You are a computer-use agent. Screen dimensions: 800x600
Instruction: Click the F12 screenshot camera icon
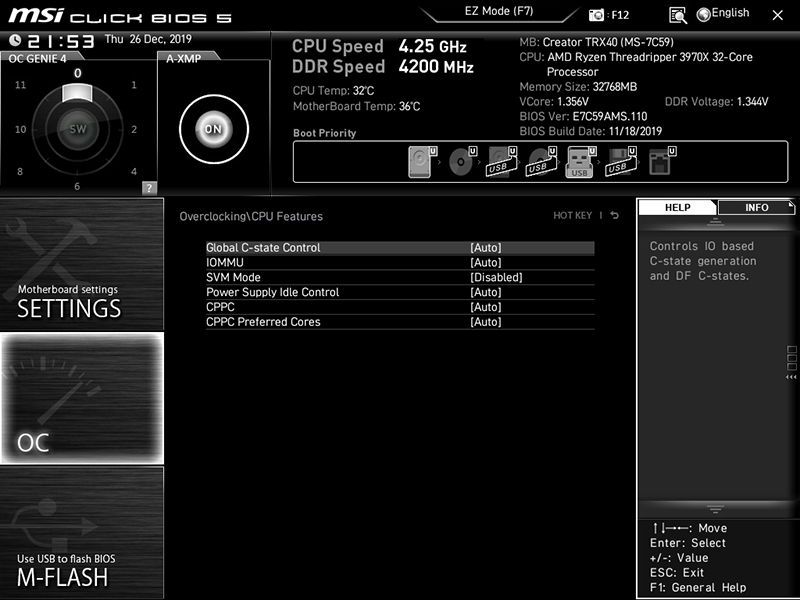pos(595,15)
